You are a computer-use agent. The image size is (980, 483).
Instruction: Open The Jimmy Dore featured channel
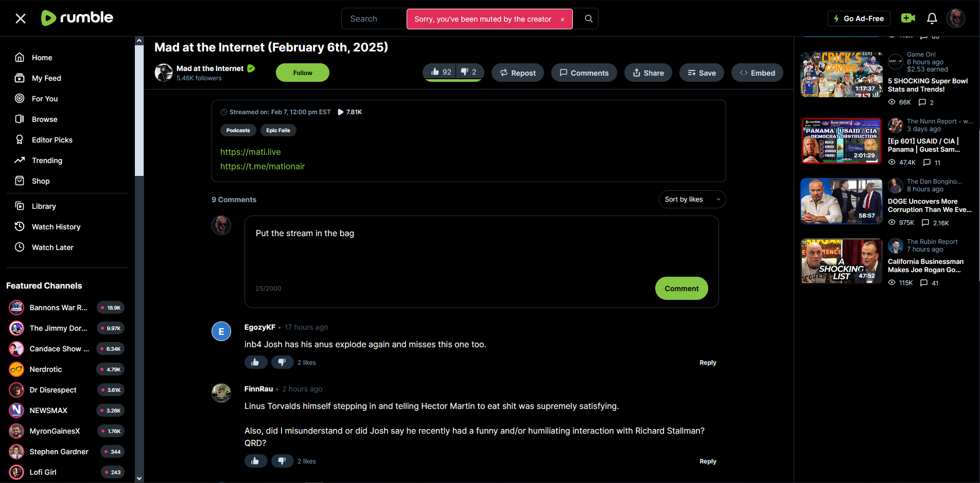(67, 328)
